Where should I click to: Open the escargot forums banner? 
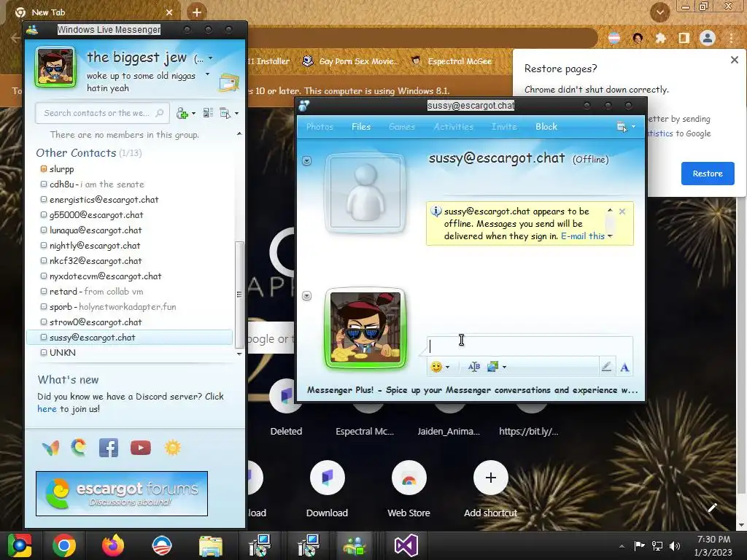[122, 494]
